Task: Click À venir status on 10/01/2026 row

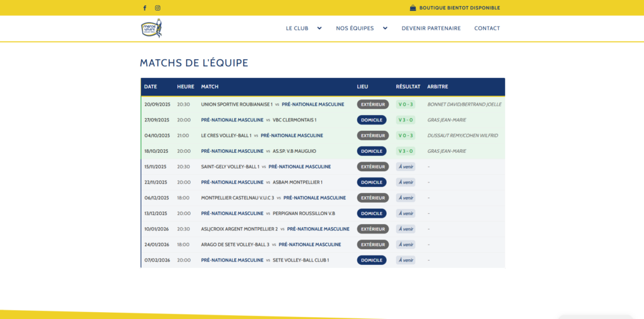Action: pos(406,229)
